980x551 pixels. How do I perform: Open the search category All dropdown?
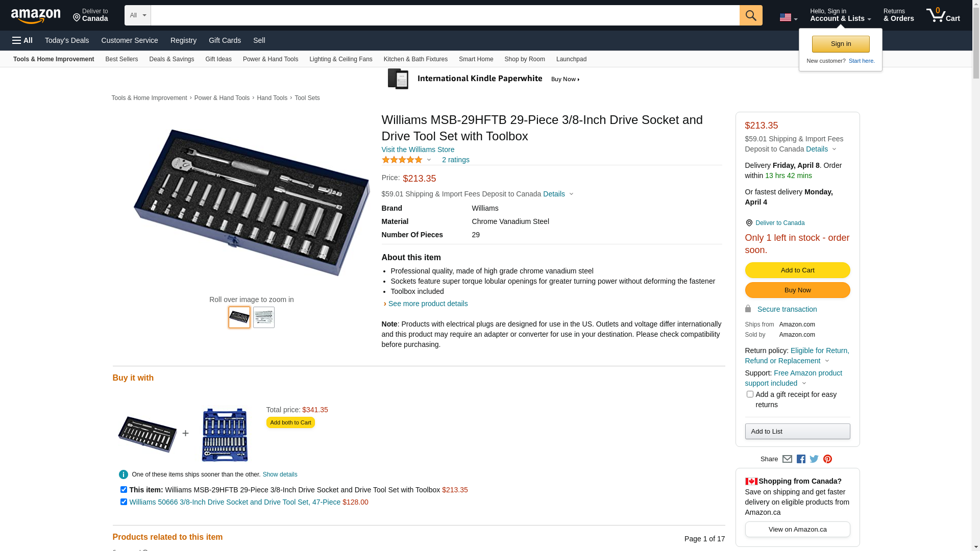[x=137, y=15]
